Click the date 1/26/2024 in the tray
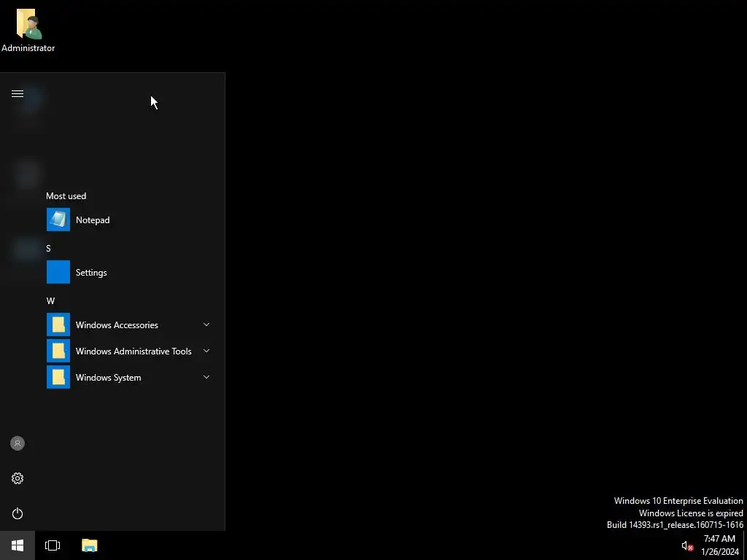This screenshot has height=560, width=747. click(x=720, y=552)
